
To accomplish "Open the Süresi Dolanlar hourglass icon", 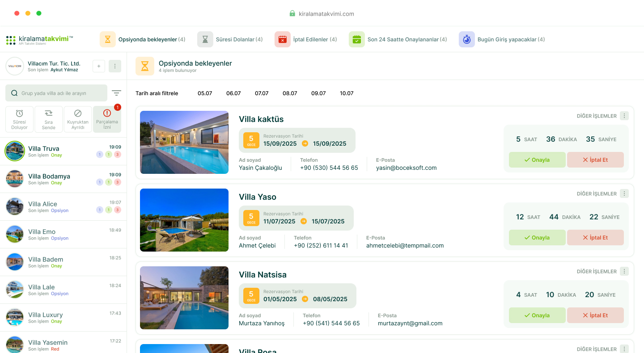I will point(205,39).
